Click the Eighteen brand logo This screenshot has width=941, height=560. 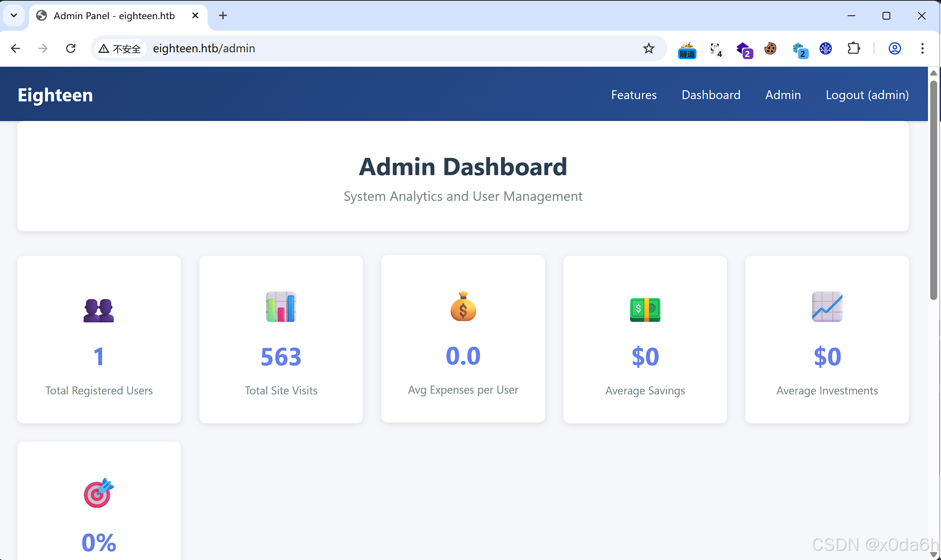click(x=55, y=95)
